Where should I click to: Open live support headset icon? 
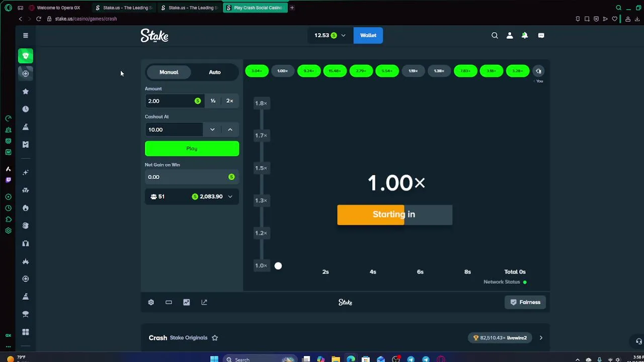[x=638, y=341]
